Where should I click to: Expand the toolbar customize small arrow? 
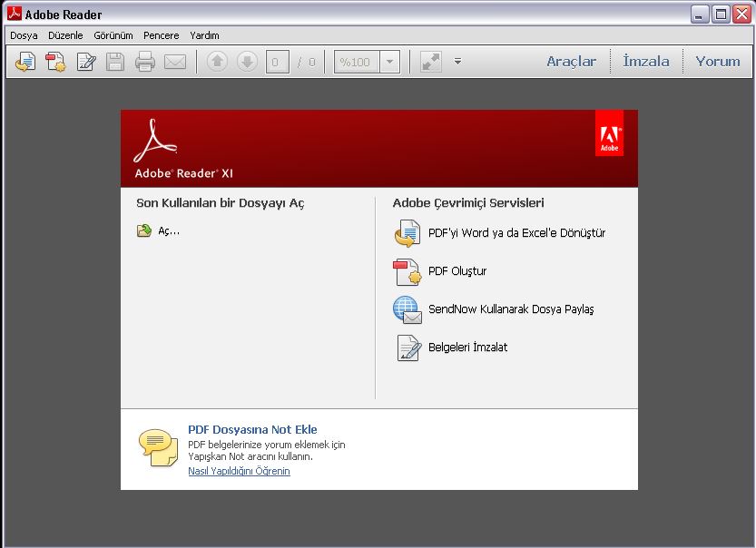pyautogui.click(x=457, y=62)
